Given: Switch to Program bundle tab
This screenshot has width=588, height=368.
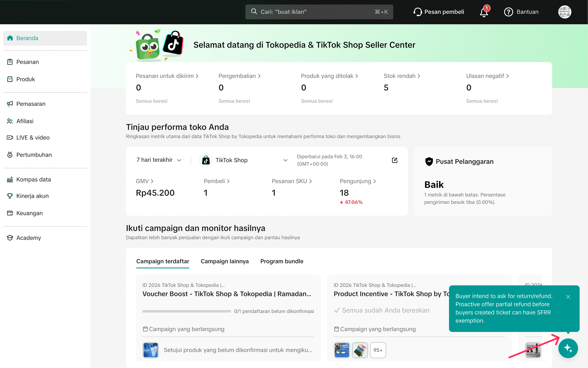Looking at the screenshot, I should pyautogui.click(x=282, y=261).
